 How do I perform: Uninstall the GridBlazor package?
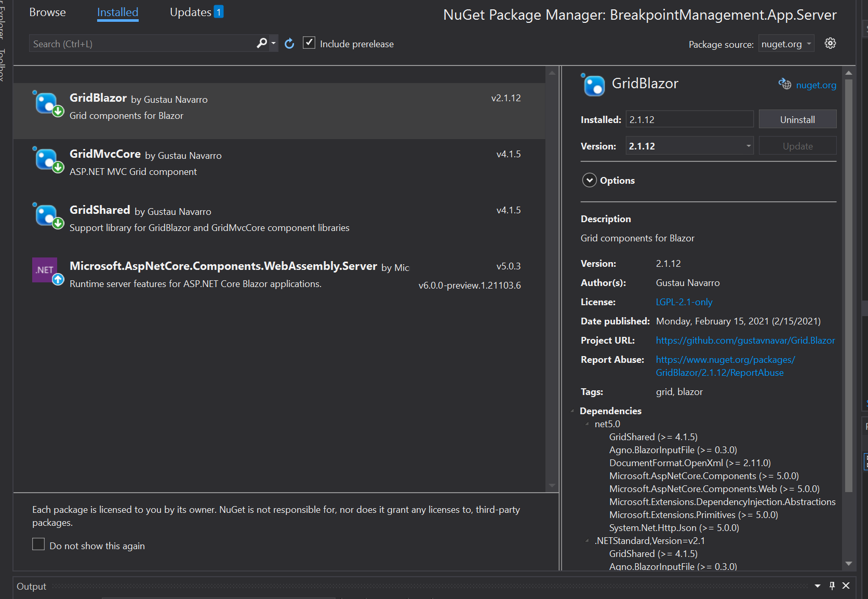797,119
